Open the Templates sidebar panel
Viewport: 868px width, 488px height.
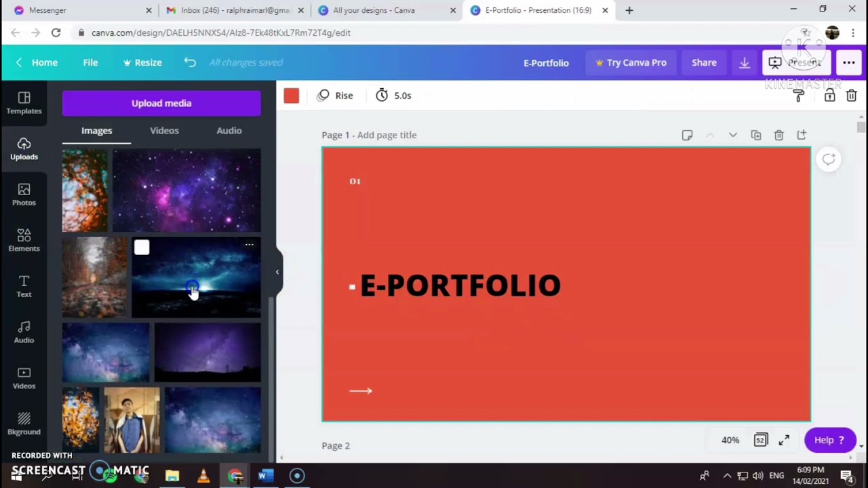24,103
